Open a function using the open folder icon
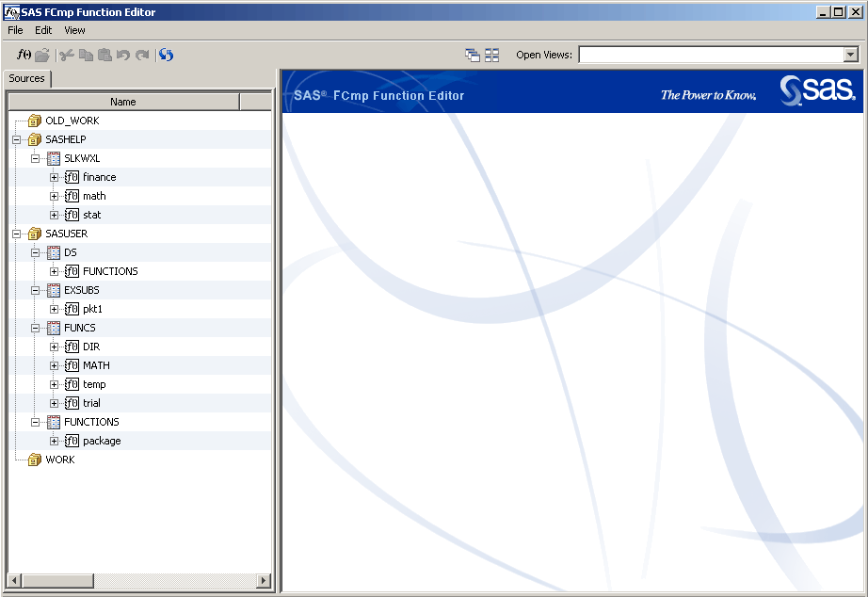868x597 pixels. coord(42,55)
